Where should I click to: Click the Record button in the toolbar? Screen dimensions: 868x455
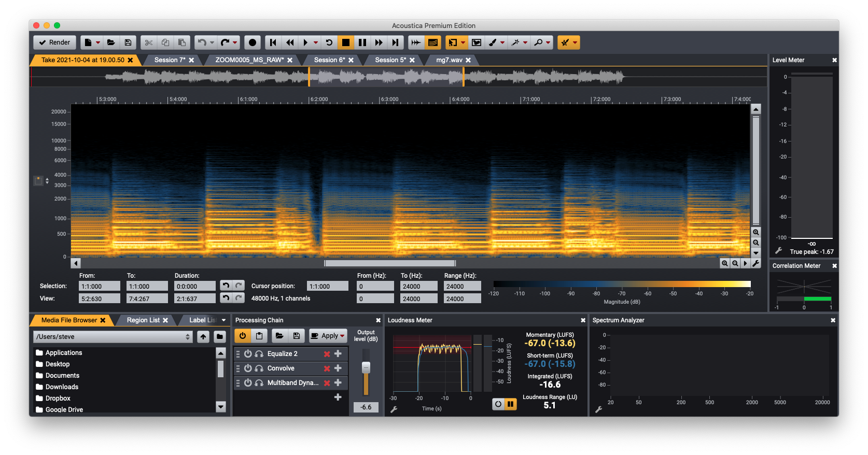click(253, 42)
